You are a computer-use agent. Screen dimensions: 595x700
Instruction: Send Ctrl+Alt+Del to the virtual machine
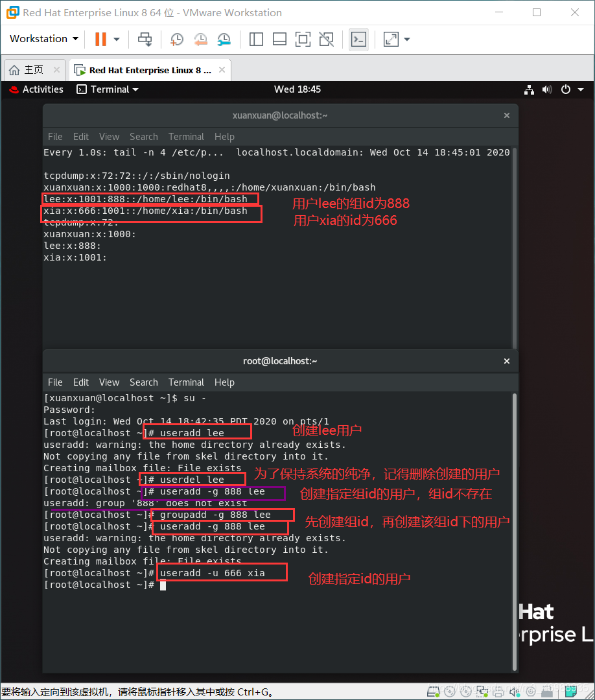click(145, 40)
